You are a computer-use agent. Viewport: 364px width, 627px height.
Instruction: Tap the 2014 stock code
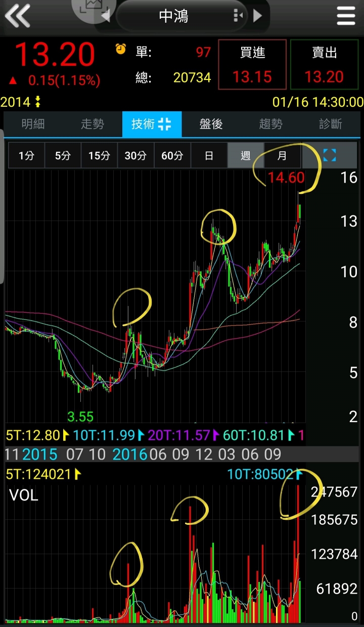(x=16, y=102)
